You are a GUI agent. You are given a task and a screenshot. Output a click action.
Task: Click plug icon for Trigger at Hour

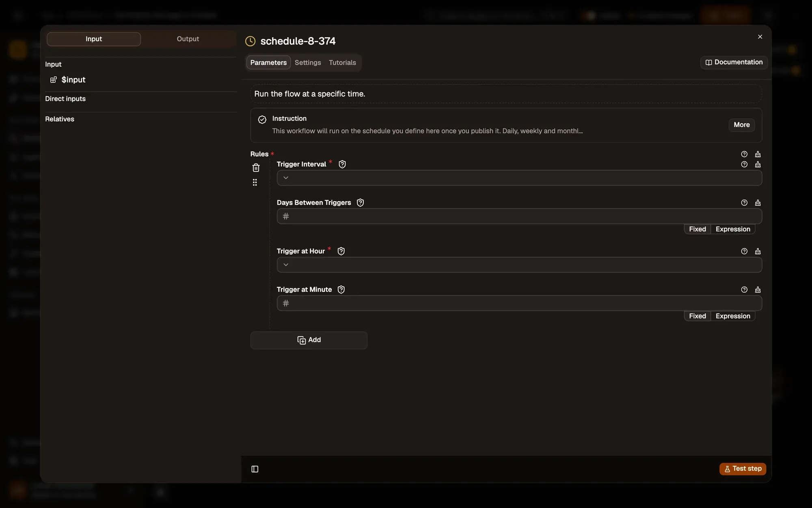click(758, 252)
